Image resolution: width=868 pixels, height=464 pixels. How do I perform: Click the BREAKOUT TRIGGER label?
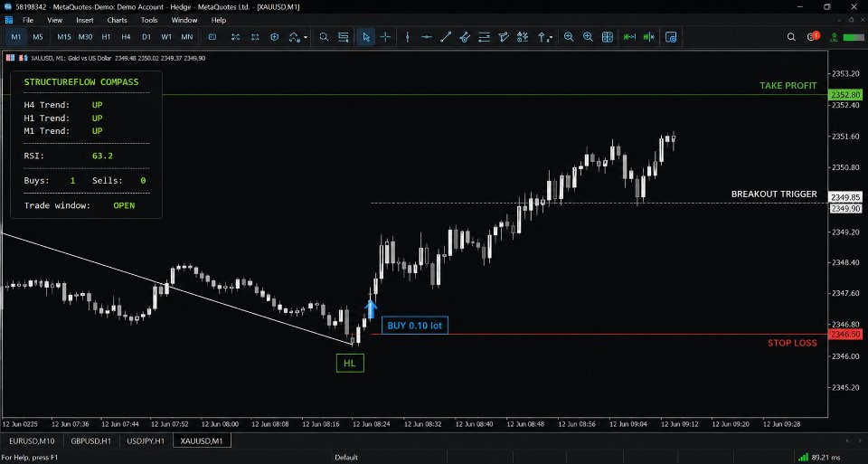pos(774,194)
